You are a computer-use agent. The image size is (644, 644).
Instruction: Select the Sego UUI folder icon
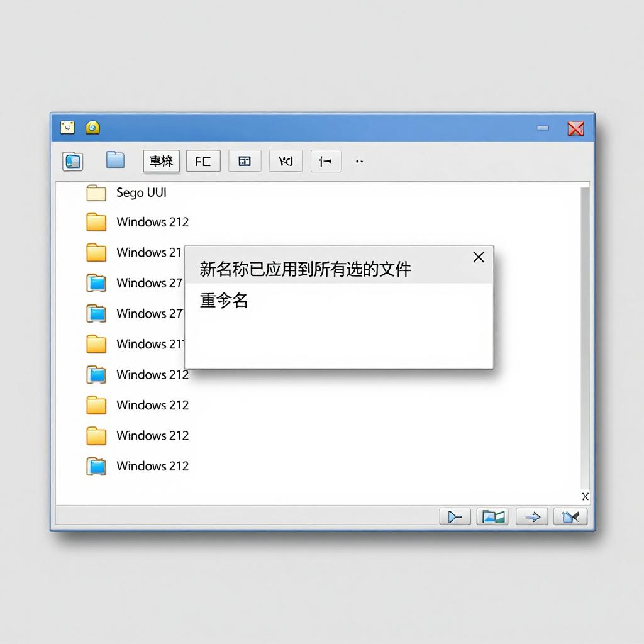96,192
